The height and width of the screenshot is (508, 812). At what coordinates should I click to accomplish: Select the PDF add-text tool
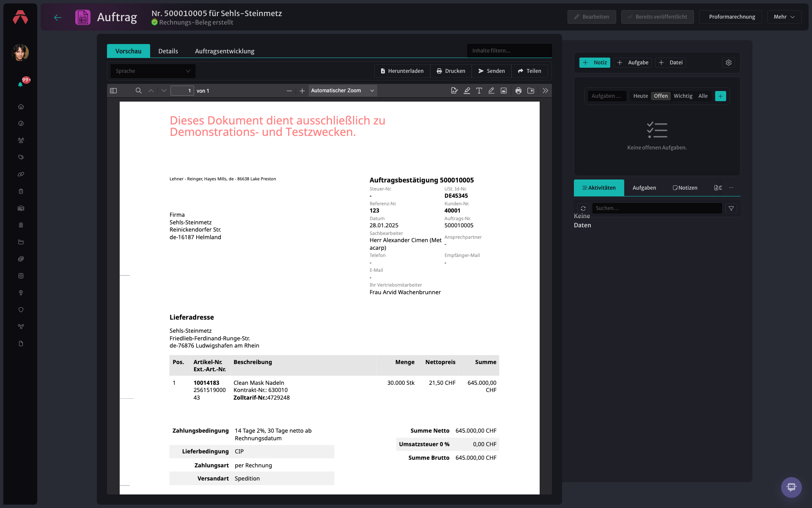(479, 91)
